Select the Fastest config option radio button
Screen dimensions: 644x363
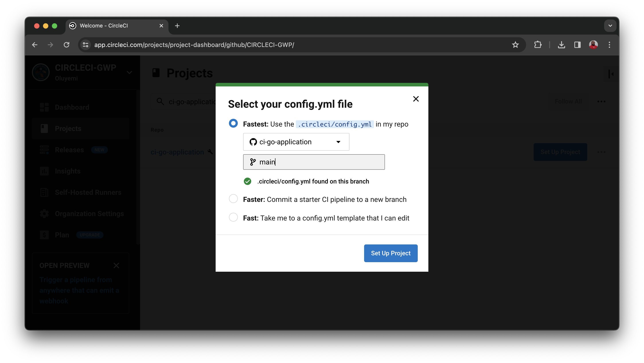(233, 123)
